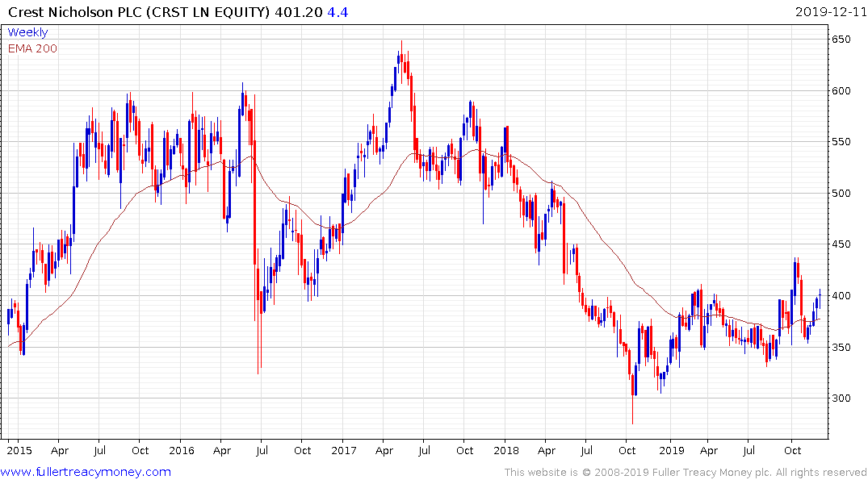Screen dimensions: 868x484
Task: Click the 650 price axis label
Action: click(841, 40)
